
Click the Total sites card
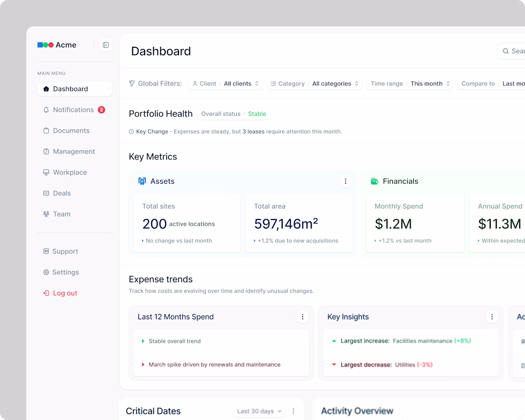[x=187, y=223]
